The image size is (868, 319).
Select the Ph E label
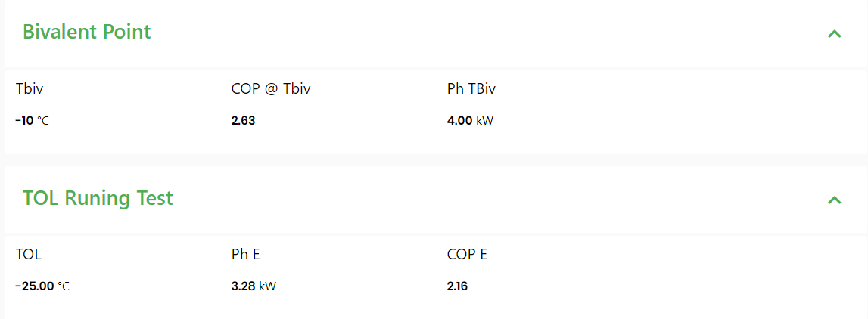coord(246,255)
